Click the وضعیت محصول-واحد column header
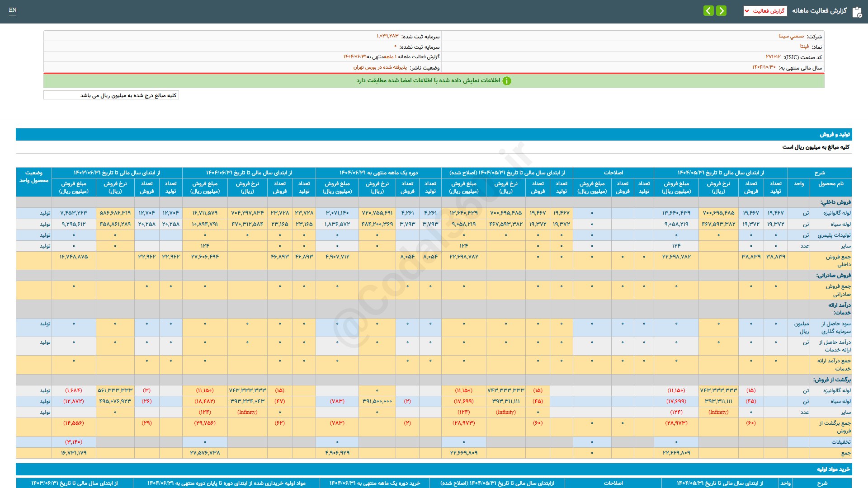The height and width of the screenshot is (488, 868). 34,177
